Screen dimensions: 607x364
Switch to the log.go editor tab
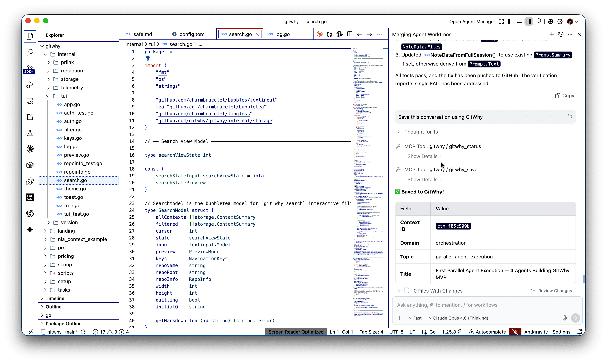point(282,34)
